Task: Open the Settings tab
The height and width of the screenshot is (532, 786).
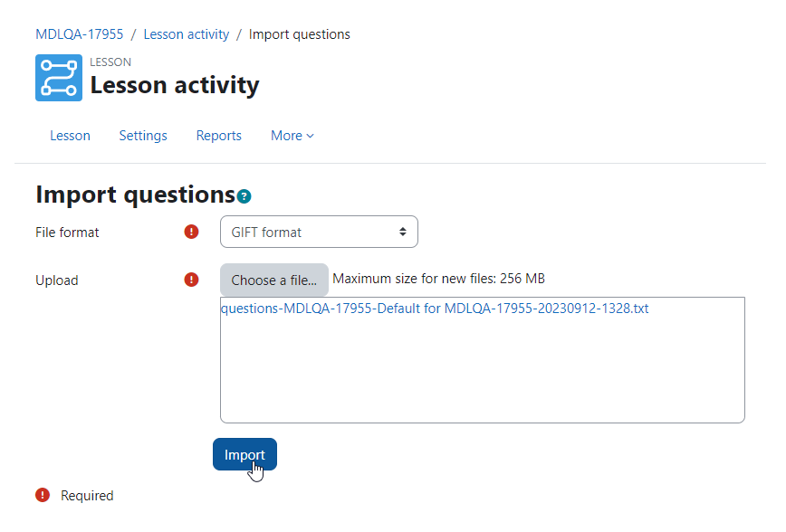Action: [x=143, y=136]
